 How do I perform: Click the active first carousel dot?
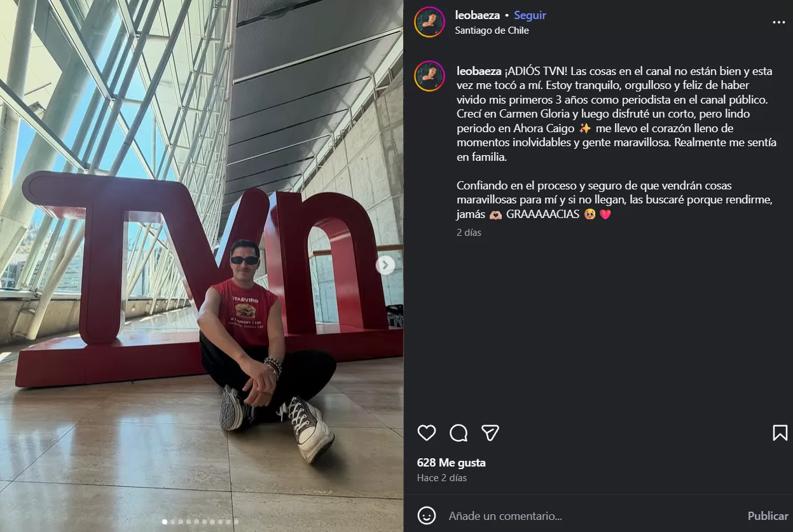[165, 522]
